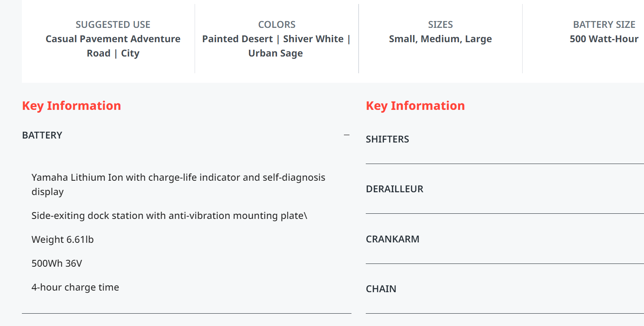Screen dimensions: 644x326
Task: Click the left Key Information heading
Action: pyautogui.click(x=72, y=106)
